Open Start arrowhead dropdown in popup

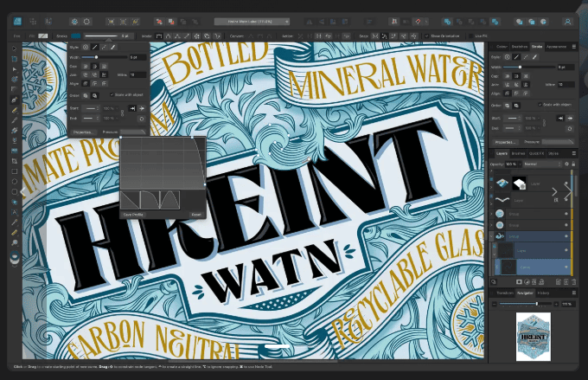(91, 108)
